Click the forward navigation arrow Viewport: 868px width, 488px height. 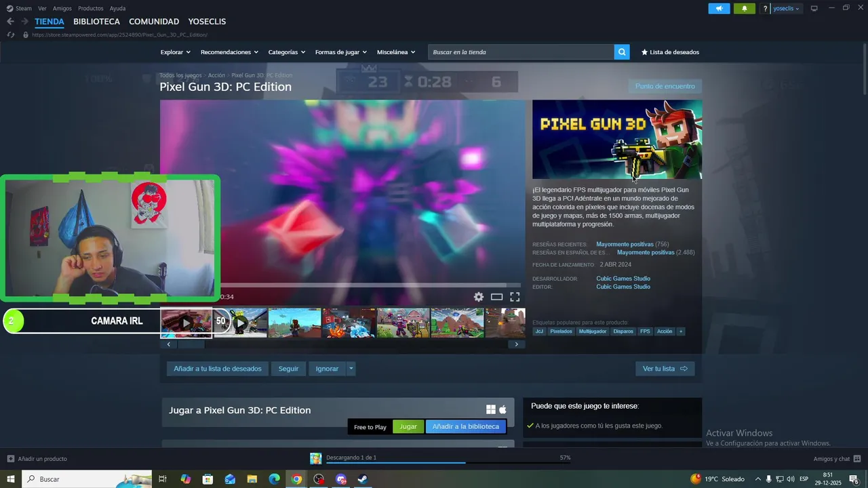(x=24, y=22)
